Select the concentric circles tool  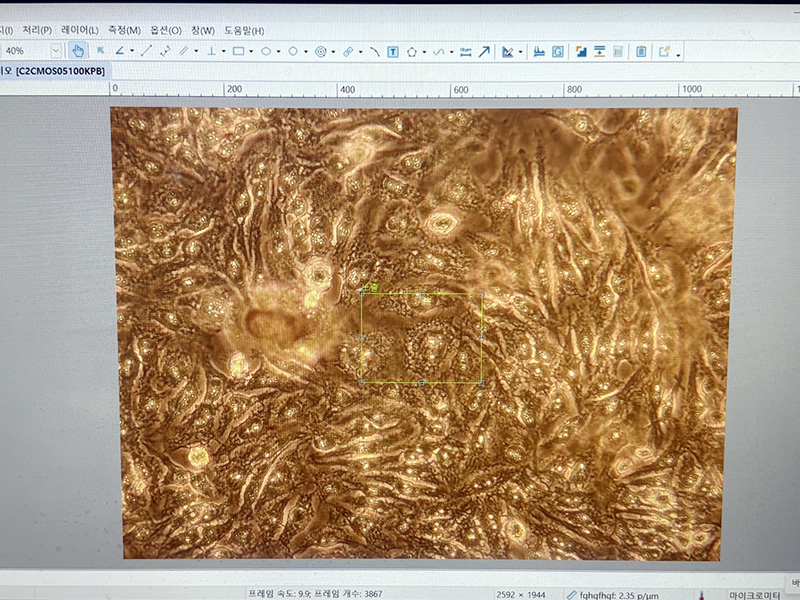pos(320,51)
